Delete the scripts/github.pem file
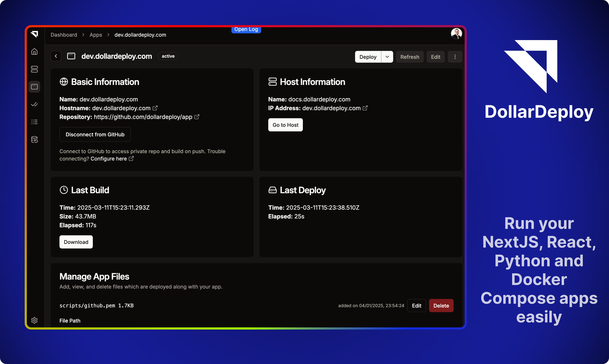The width and height of the screenshot is (609, 364). [x=441, y=305]
